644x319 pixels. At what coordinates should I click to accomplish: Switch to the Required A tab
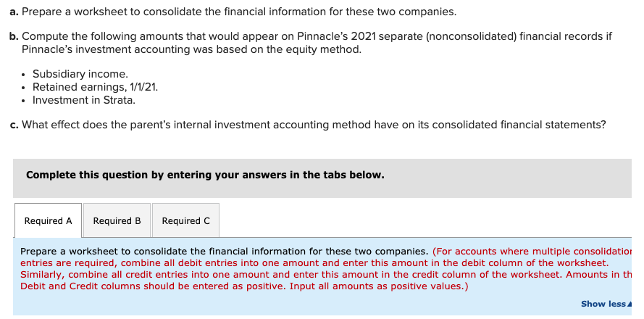tap(48, 220)
